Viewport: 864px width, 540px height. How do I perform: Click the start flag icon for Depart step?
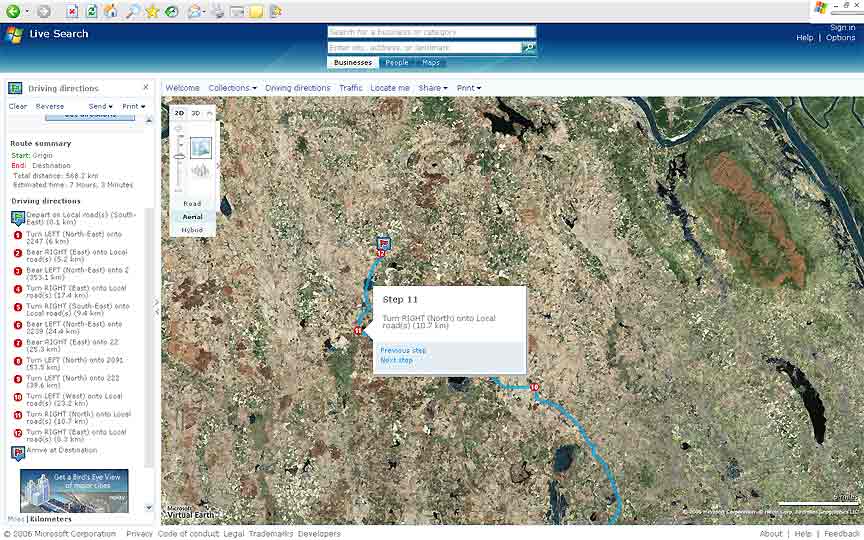[x=18, y=218]
